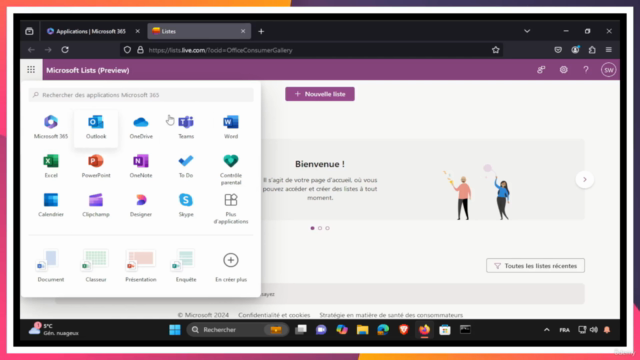Click the URL address bar
Image resolution: width=640 pixels, height=360 pixels.
(x=312, y=50)
